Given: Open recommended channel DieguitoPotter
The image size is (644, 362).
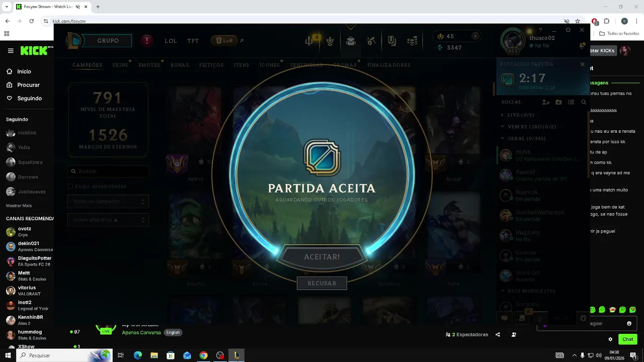Looking at the screenshot, I should click(x=29, y=261).
